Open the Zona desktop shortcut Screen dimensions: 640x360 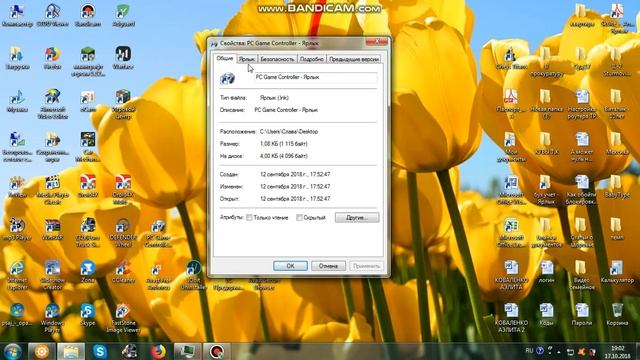click(x=87, y=272)
